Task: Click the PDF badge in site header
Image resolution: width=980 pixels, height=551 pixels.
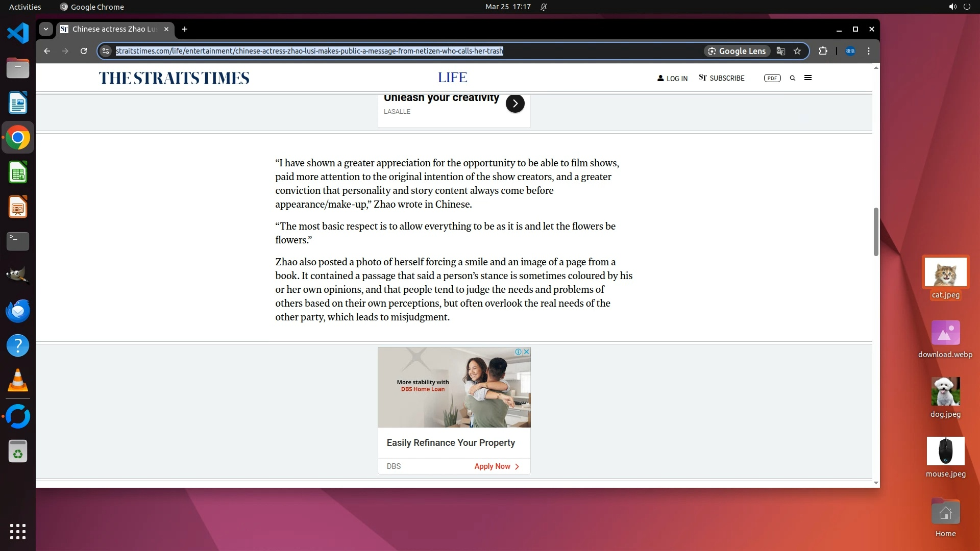Action: tap(772, 78)
